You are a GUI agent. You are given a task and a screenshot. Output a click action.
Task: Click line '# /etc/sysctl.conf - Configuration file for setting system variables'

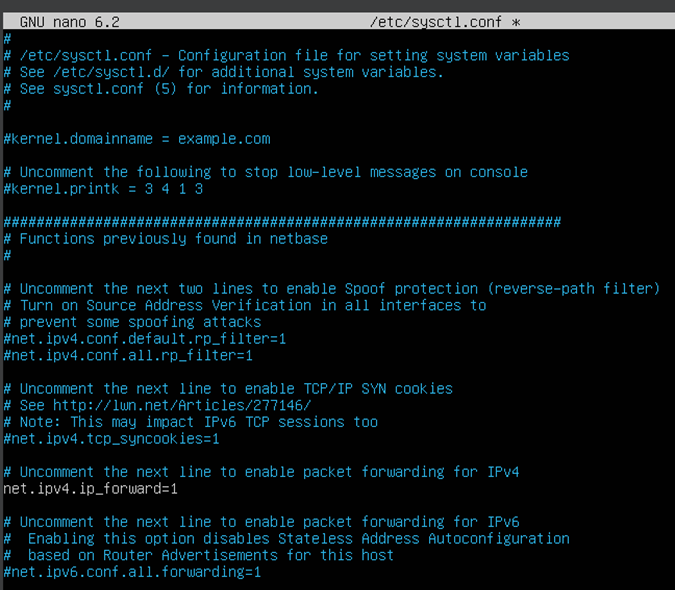click(286, 56)
